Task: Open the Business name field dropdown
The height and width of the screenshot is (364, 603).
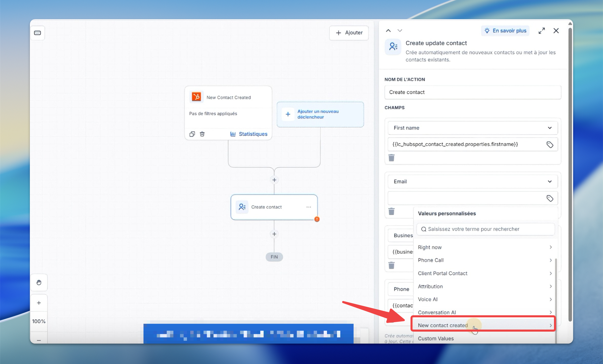Action: (x=401, y=235)
